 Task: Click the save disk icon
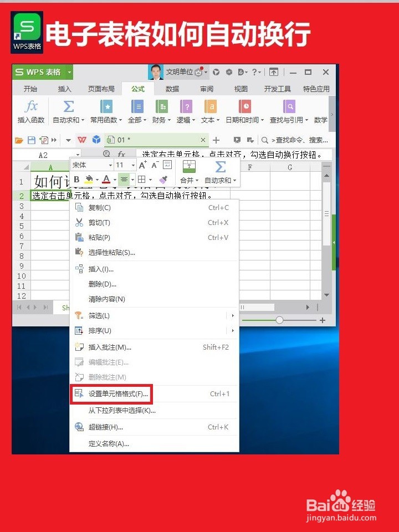click(x=31, y=140)
